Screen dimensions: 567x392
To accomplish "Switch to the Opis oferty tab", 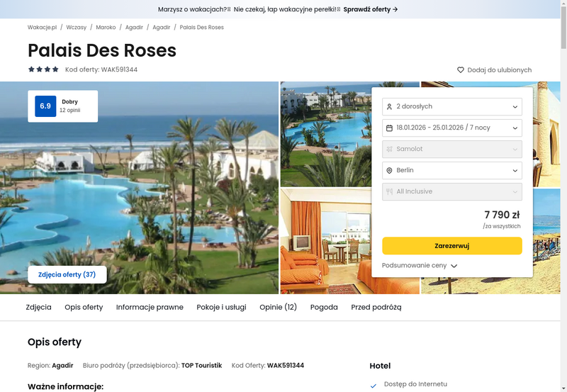I will (x=84, y=307).
